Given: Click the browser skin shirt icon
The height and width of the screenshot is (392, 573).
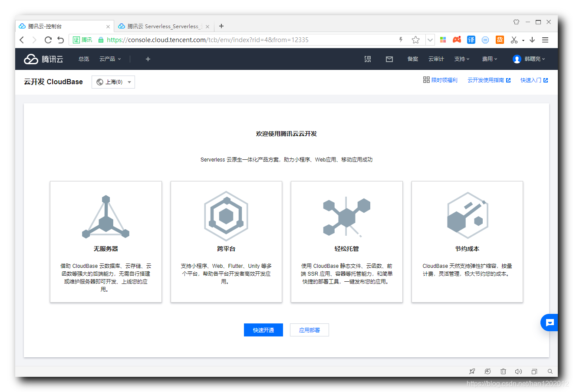Looking at the screenshot, I should coord(516,22).
